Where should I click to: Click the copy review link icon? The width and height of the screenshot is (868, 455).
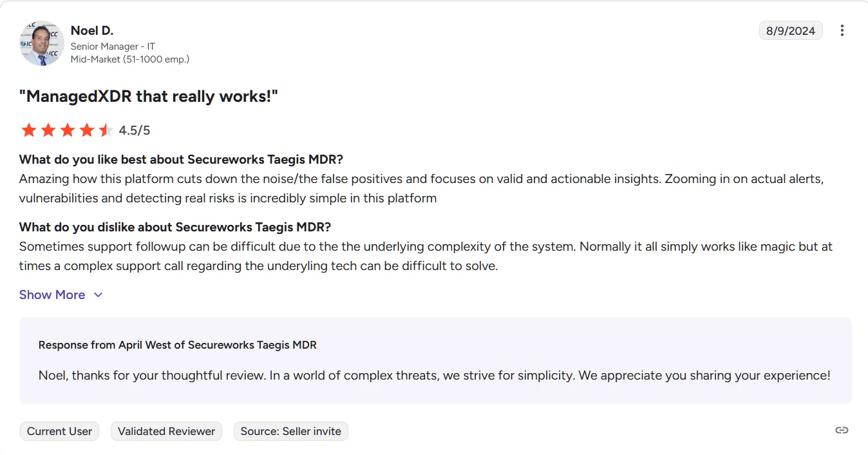(841, 430)
